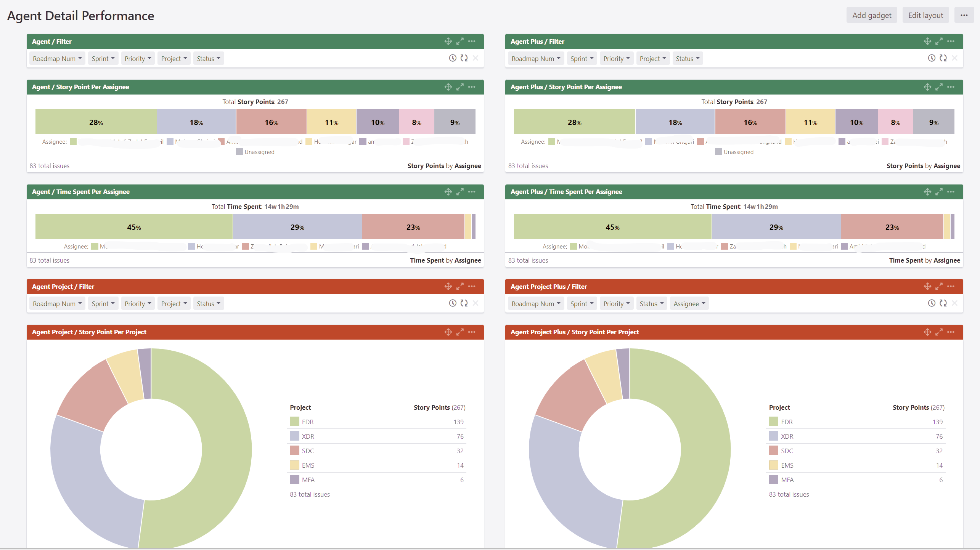Screen dimensions: 980x550
Task: Open Priority dropdown in Agent Plus / Filter
Action: [x=616, y=58]
